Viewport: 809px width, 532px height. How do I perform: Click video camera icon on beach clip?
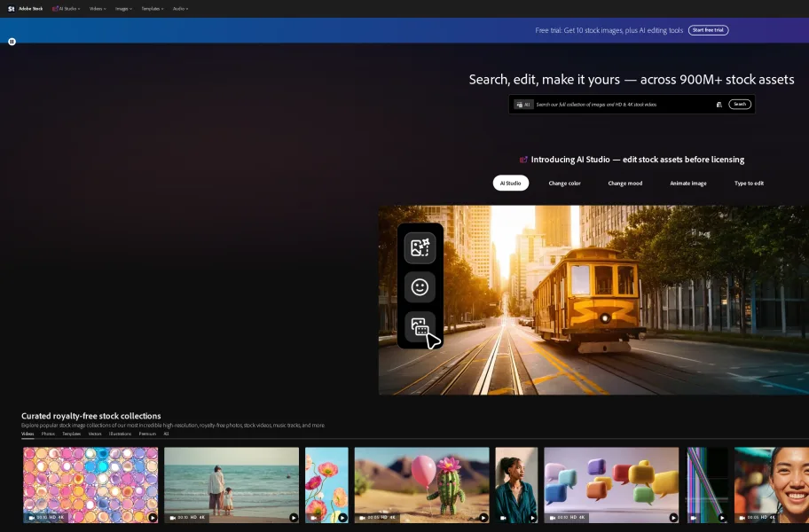(172, 518)
